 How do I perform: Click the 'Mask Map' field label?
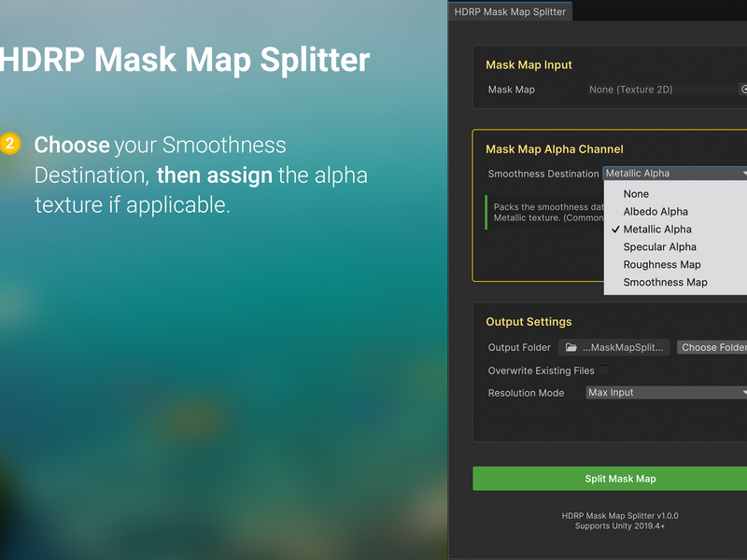(x=511, y=90)
